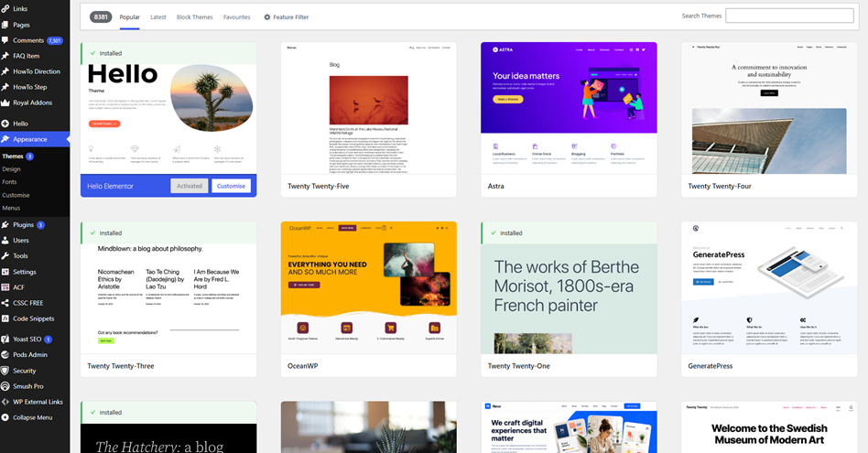Click the Customise button on Hello Elementor
This screenshot has width=868, height=453.
click(x=231, y=186)
